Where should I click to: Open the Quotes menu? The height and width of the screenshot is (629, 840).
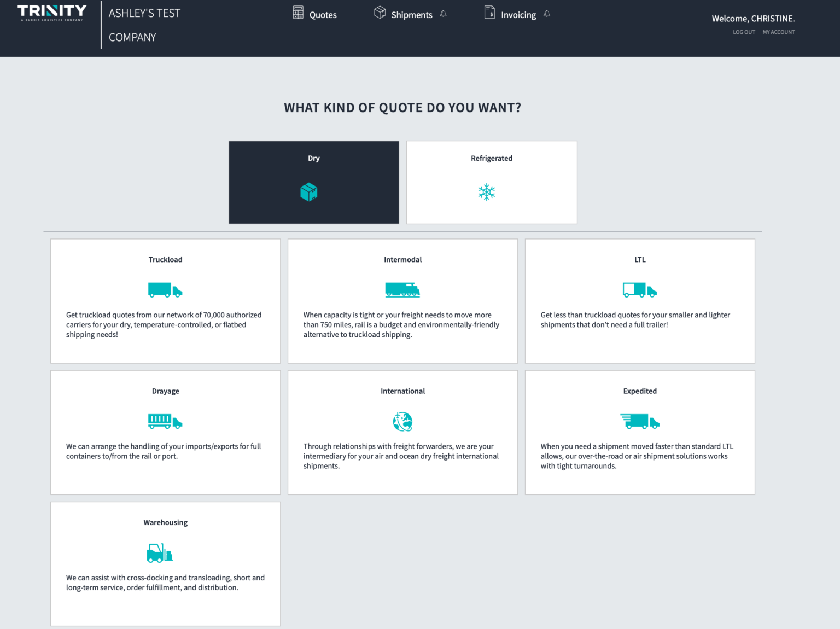tap(323, 15)
